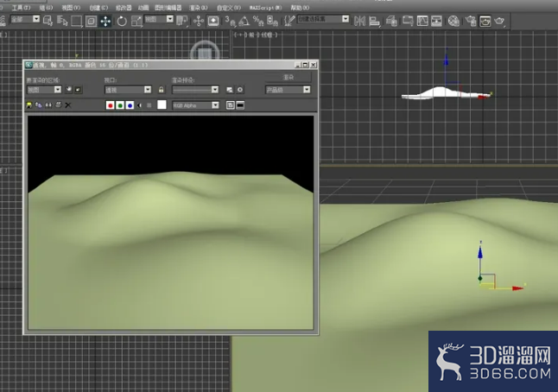
Task: Activate the Select and Scale tool
Action: tap(136, 22)
